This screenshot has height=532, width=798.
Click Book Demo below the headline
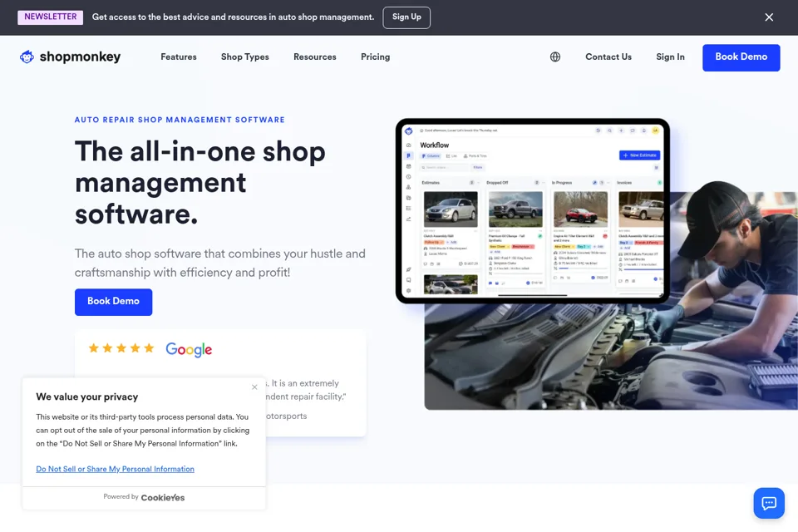coord(114,302)
